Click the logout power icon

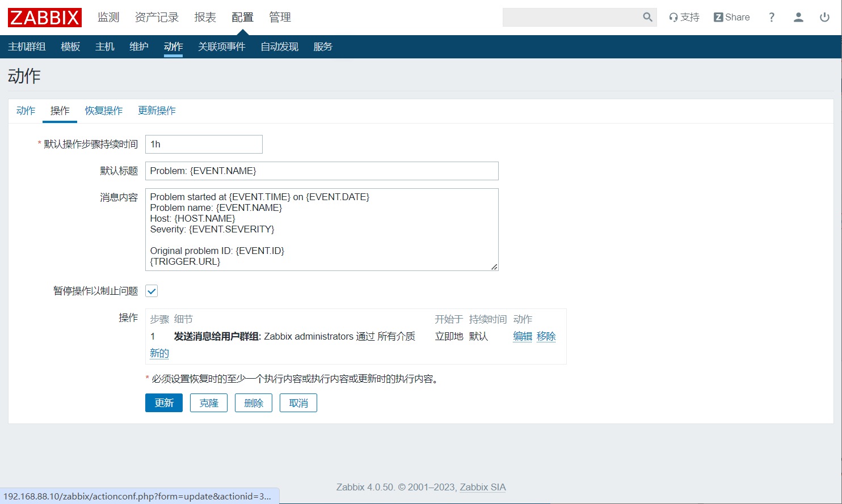tap(824, 17)
